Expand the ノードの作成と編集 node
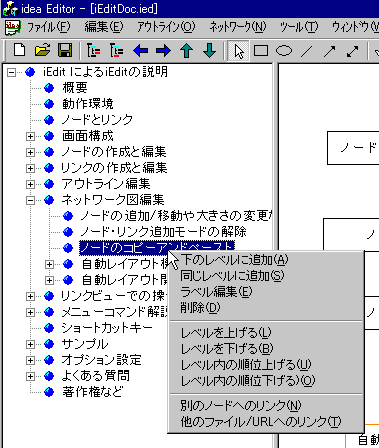Screen dimensions: 379x448 pyautogui.click(x=30, y=152)
